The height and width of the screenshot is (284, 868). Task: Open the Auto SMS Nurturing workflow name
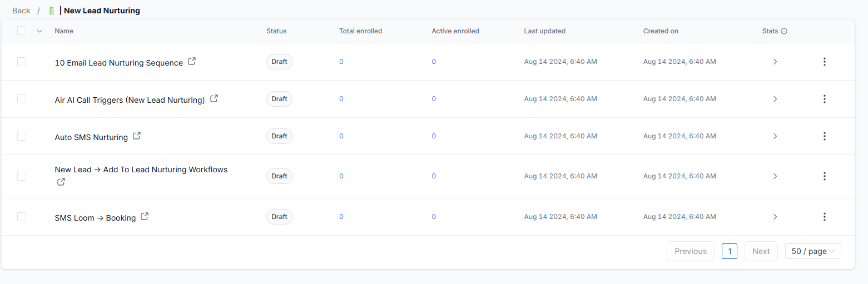[x=91, y=137]
